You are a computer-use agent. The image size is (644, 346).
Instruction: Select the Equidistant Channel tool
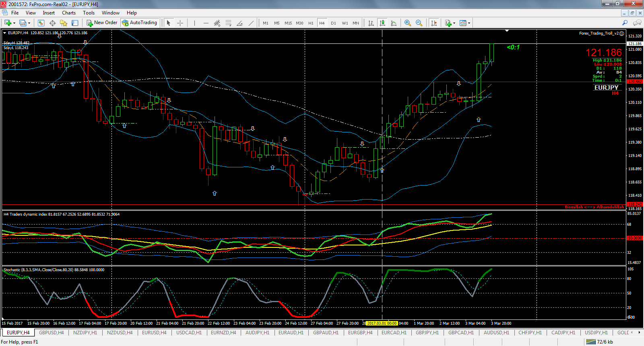coord(217,23)
